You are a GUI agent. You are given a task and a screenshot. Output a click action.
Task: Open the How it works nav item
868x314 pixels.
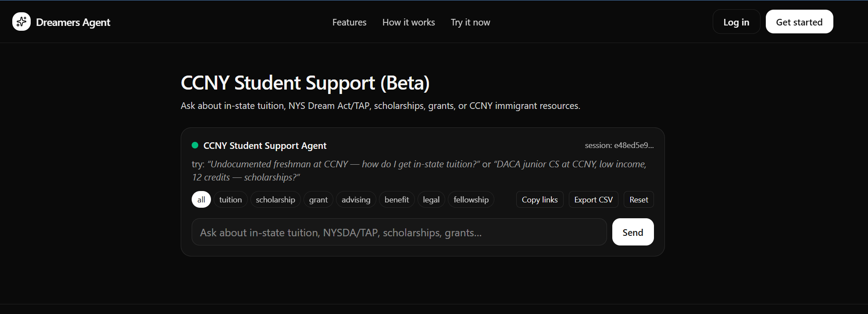pyautogui.click(x=408, y=22)
